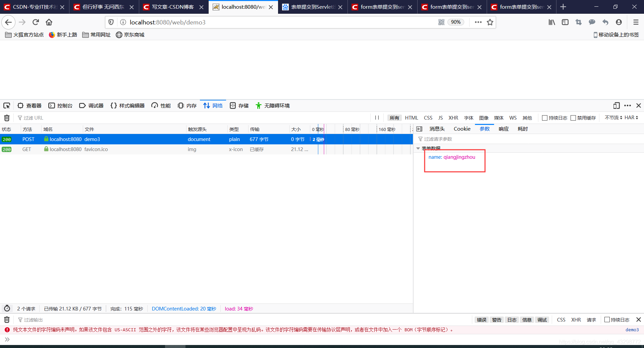The height and width of the screenshot is (348, 644).
Task: Clear network requests with trash icon
Action: point(7,118)
